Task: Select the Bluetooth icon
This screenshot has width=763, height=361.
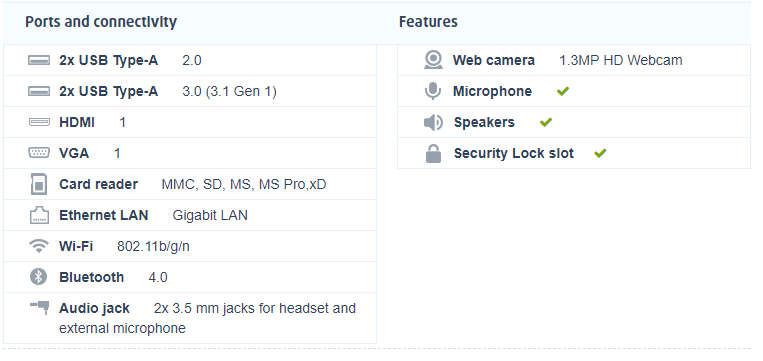Action: 39,277
